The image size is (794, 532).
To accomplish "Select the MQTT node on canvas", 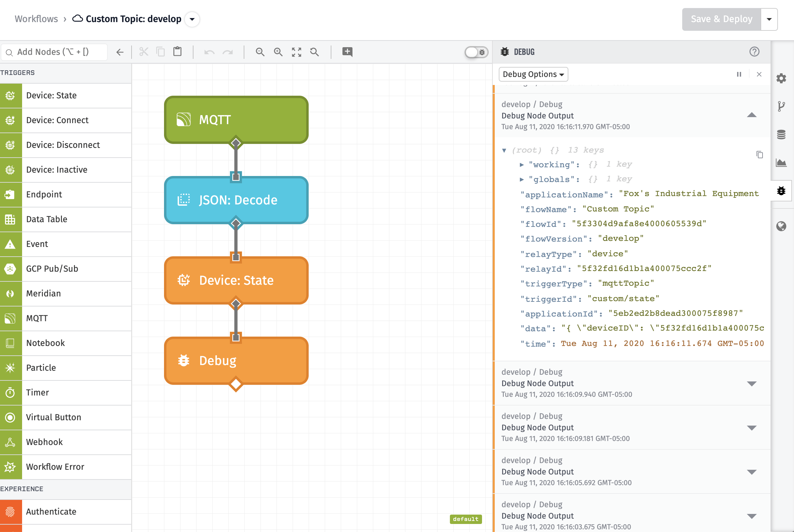I will (x=236, y=120).
